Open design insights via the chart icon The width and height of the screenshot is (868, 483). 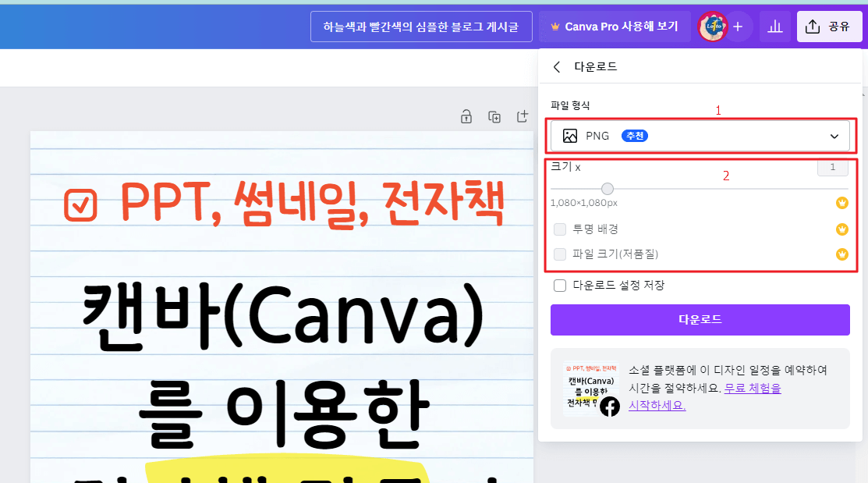[774, 26]
